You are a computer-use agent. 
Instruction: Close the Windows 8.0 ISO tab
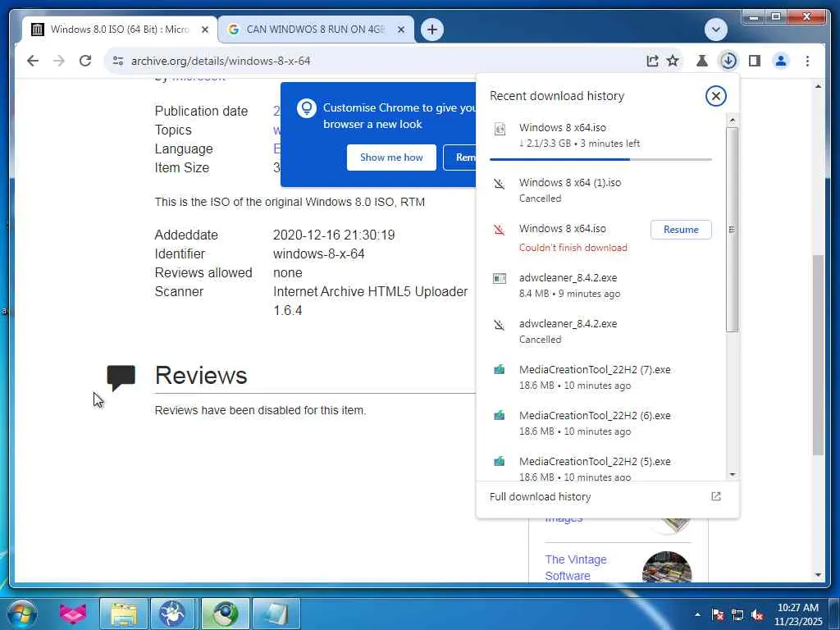pos(204,30)
